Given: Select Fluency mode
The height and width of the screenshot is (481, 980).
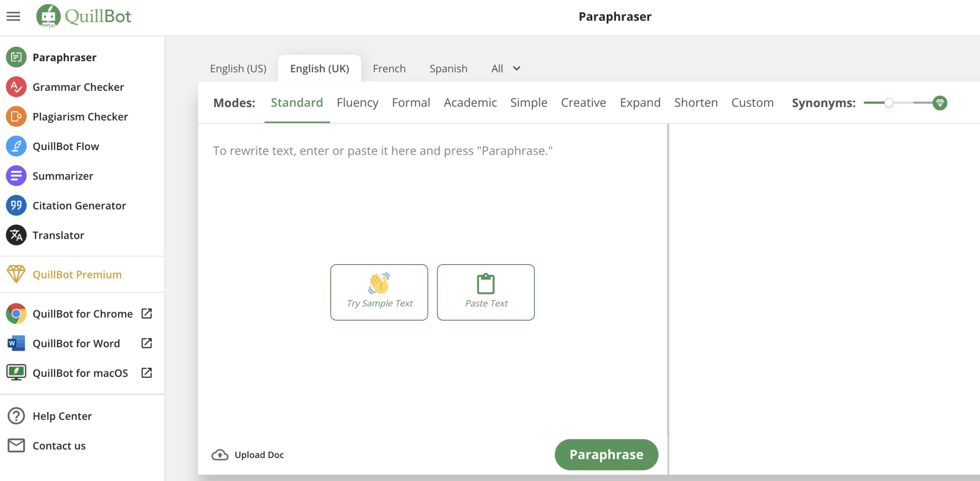Looking at the screenshot, I should [358, 103].
